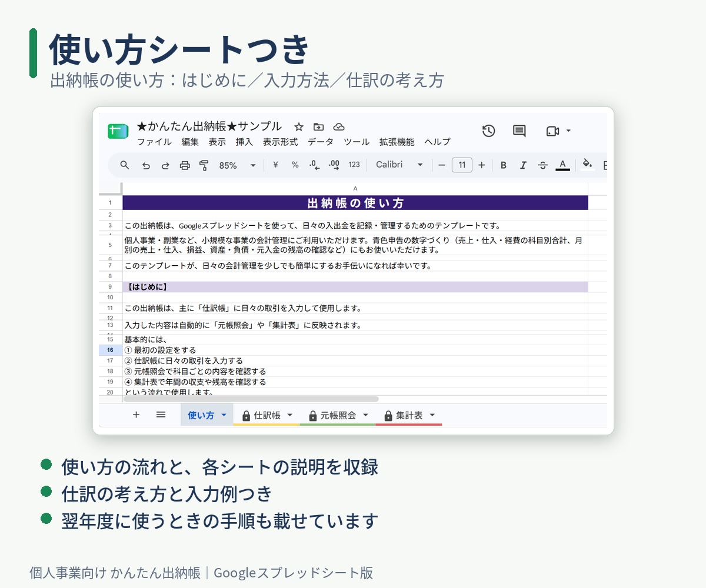Switch to the 集計表 sheet tab
Screen dimensions: 706x588
(409, 415)
